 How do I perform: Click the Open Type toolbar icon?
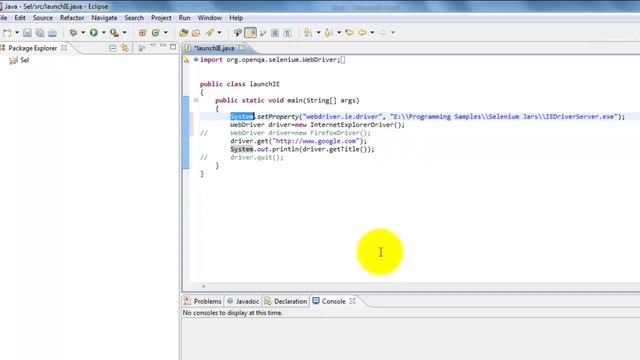tap(184, 33)
